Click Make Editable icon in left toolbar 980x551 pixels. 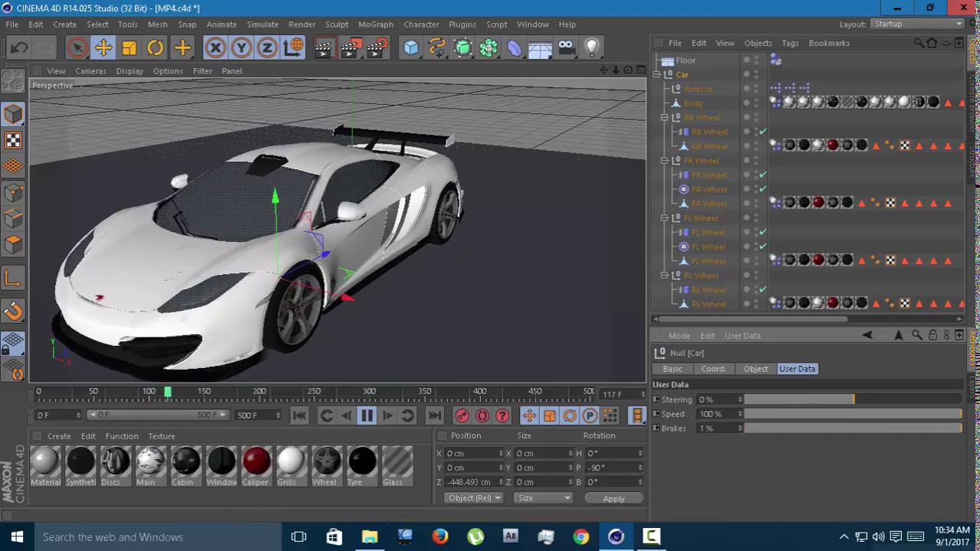[x=13, y=80]
